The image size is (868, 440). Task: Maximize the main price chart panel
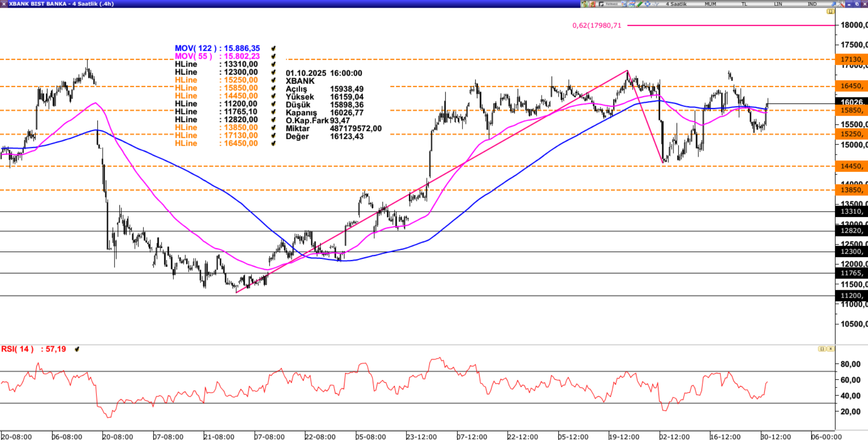(830, 11)
